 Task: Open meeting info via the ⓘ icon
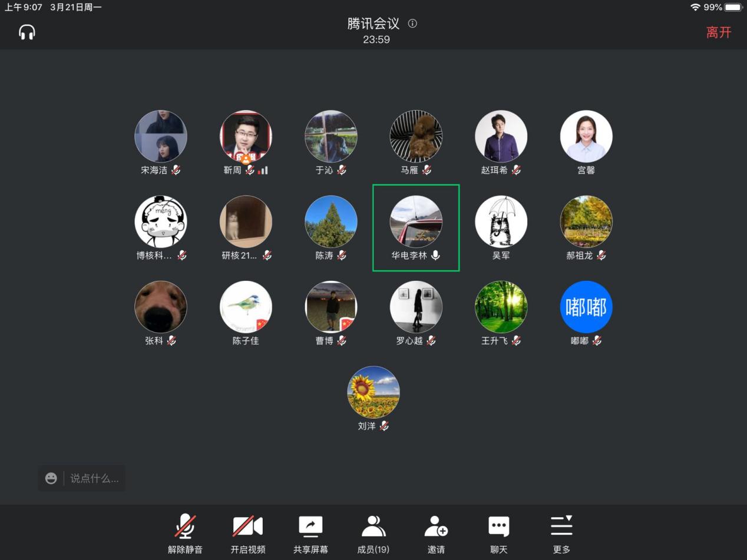point(412,24)
